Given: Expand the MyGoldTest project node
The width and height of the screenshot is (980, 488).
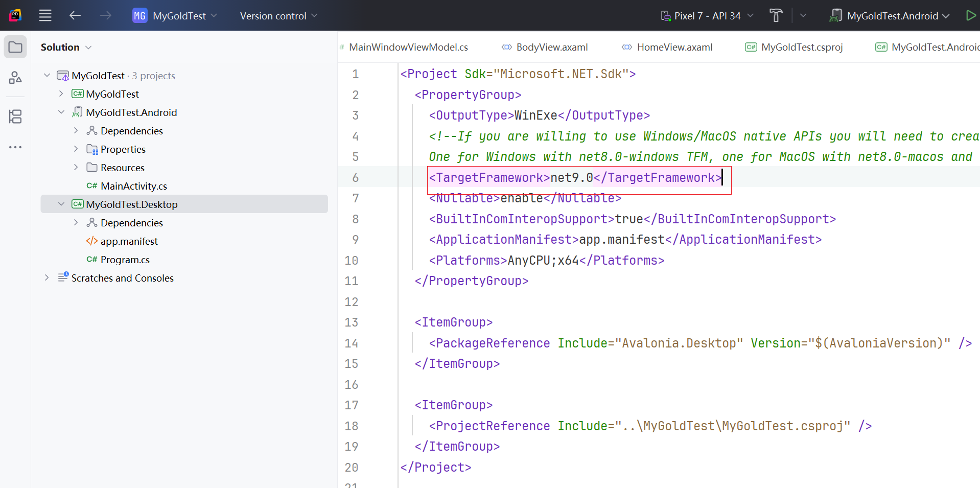Looking at the screenshot, I should pos(61,94).
